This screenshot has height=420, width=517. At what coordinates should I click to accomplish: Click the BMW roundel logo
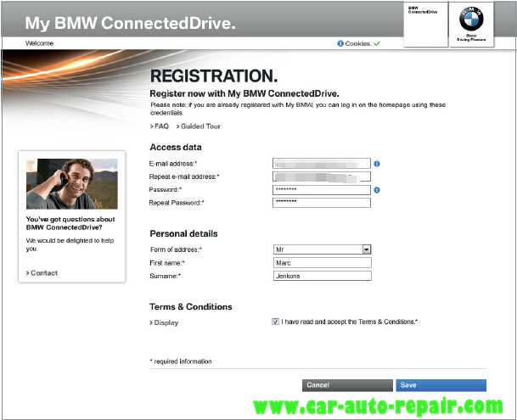(471, 20)
